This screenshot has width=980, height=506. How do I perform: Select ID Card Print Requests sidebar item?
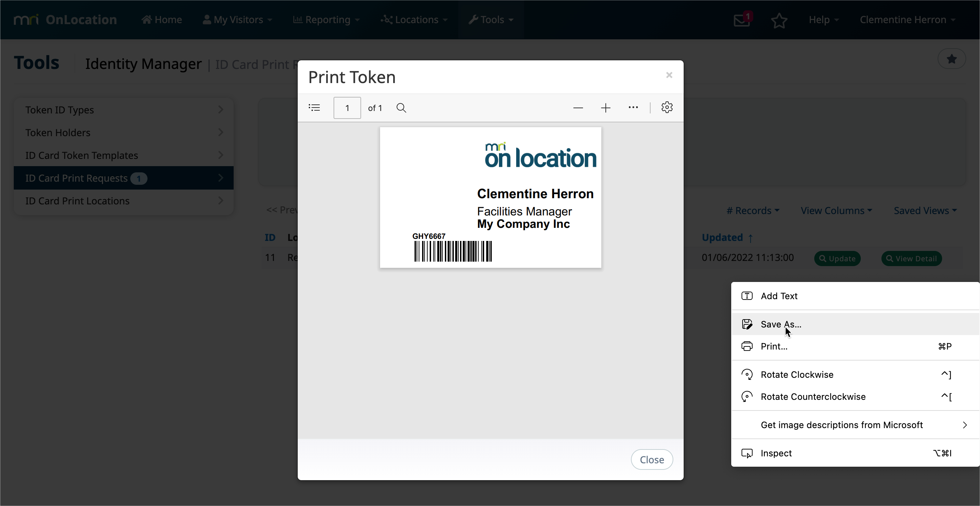click(x=124, y=178)
